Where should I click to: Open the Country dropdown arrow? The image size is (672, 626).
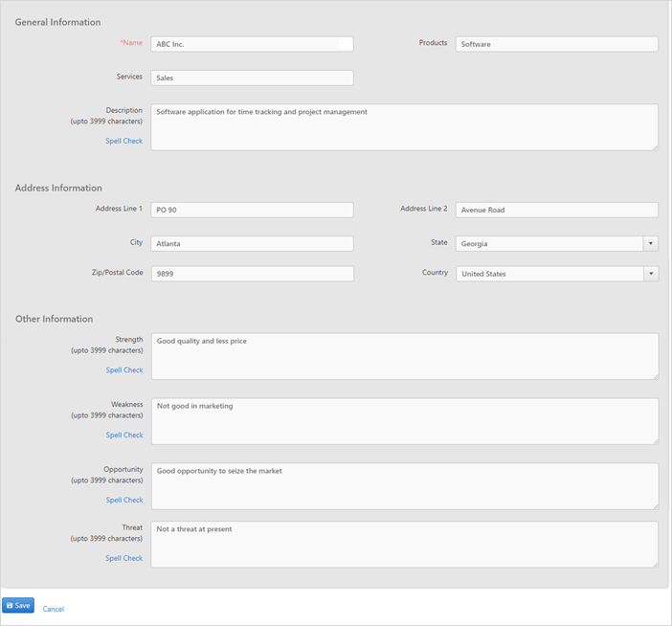point(651,274)
